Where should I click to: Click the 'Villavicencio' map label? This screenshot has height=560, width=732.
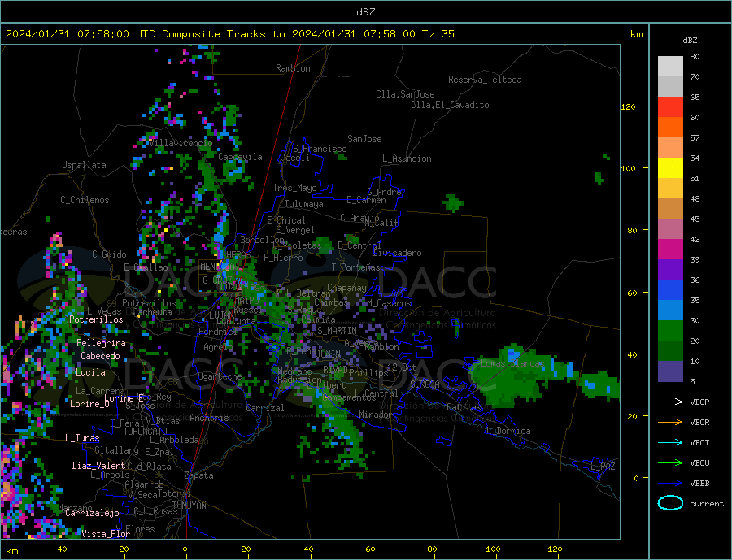(181, 143)
